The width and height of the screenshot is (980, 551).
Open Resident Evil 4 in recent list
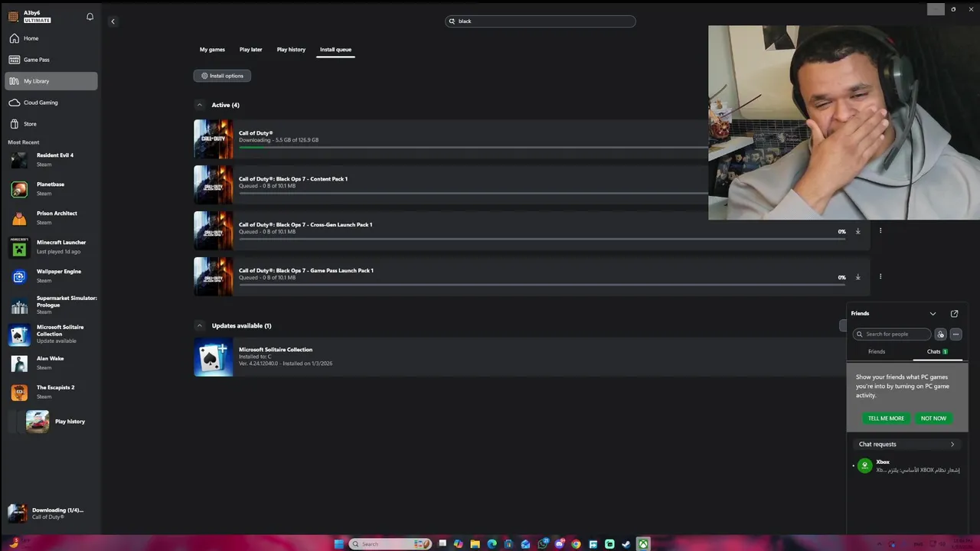51,160
